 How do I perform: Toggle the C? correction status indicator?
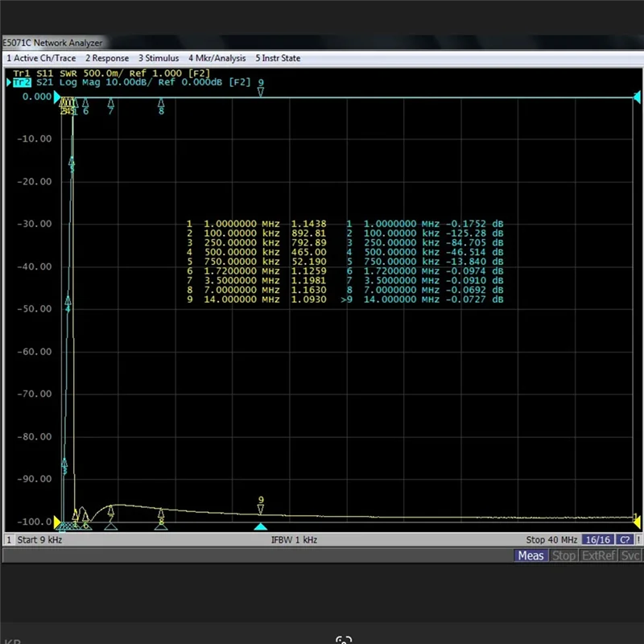(x=625, y=540)
